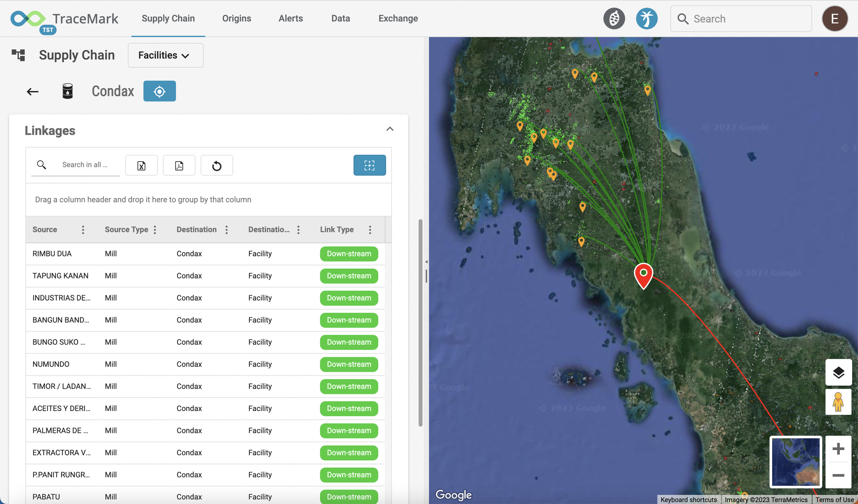Screen dimensions: 858x504
Task: Select the palm commodity icon in header
Action: (x=647, y=19)
